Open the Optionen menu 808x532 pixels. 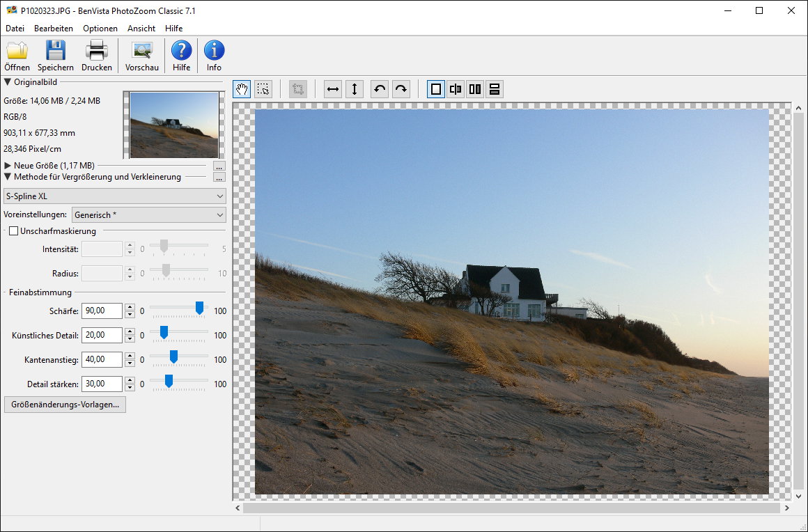tap(100, 29)
